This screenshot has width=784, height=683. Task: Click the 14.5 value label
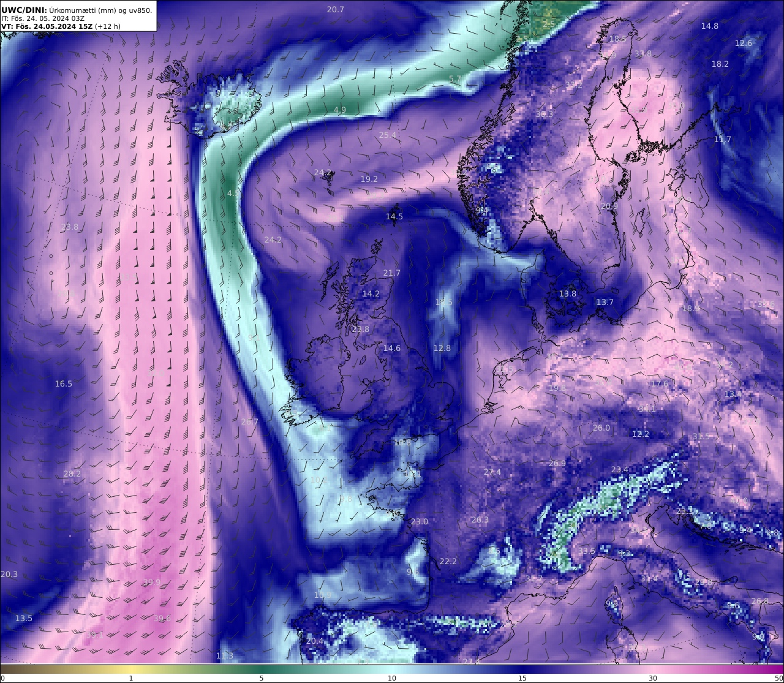(394, 216)
